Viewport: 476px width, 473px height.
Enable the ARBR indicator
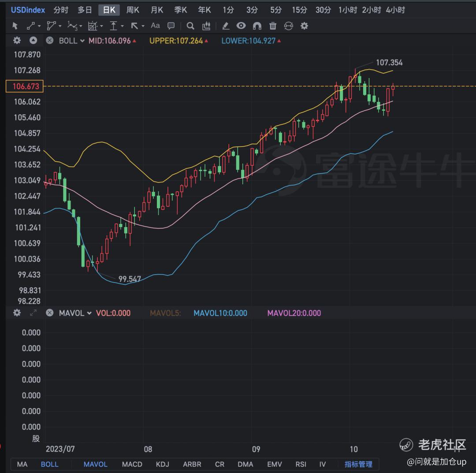[192, 464]
